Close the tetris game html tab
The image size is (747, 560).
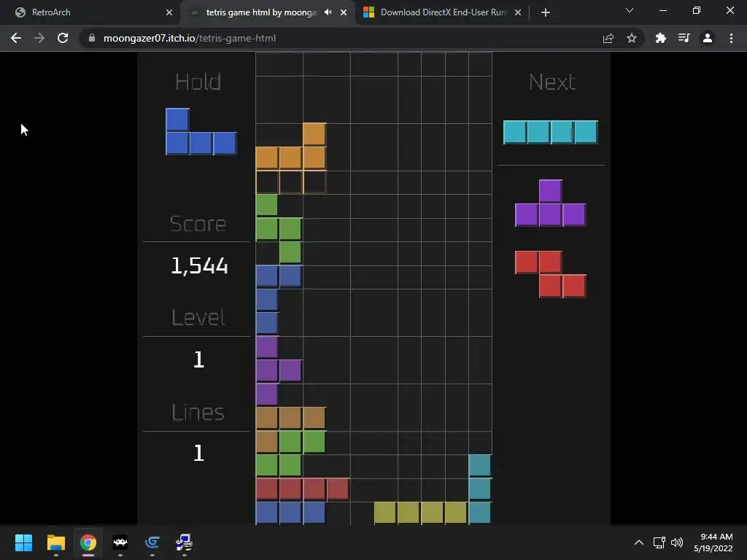click(344, 12)
